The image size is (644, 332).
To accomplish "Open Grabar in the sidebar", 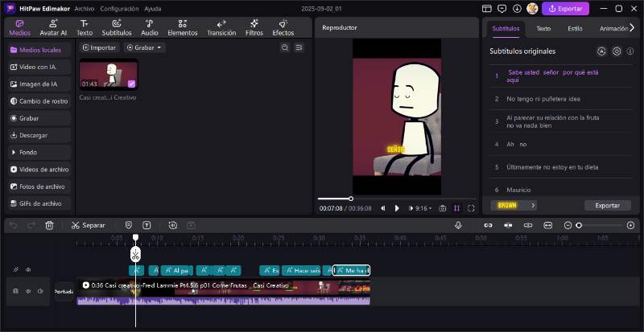I will [39, 118].
